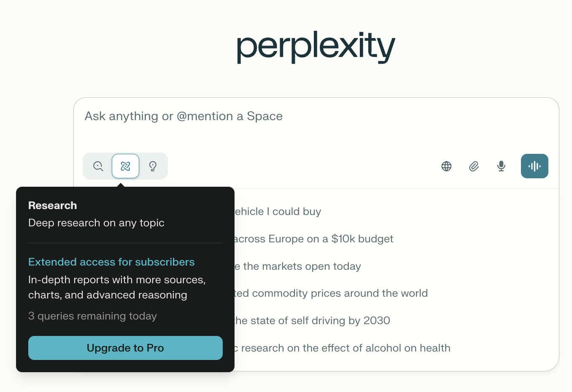
Task: Start voice mode with waveform button
Action: [x=534, y=166]
